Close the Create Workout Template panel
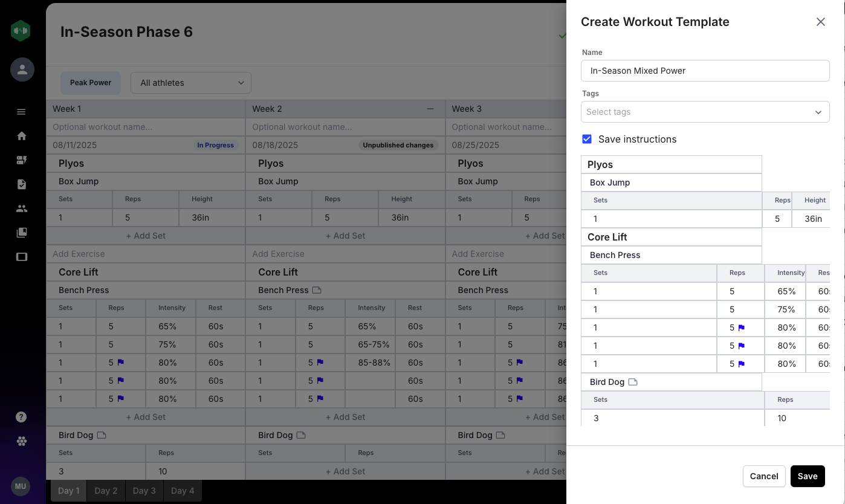This screenshot has height=504, width=845. tap(821, 22)
